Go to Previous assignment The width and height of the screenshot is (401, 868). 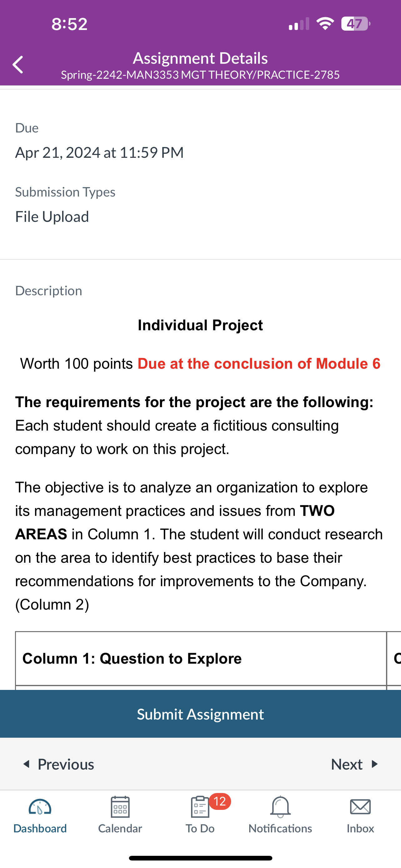(59, 764)
